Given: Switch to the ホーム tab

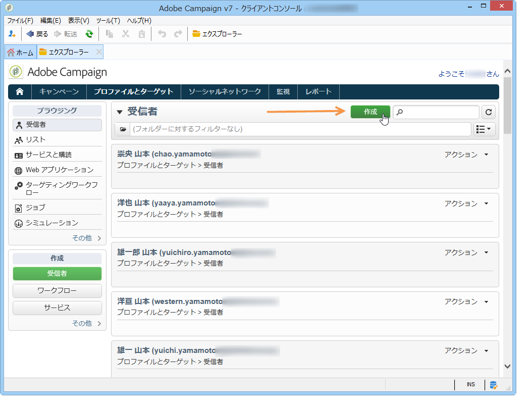Looking at the screenshot, I should pos(20,53).
